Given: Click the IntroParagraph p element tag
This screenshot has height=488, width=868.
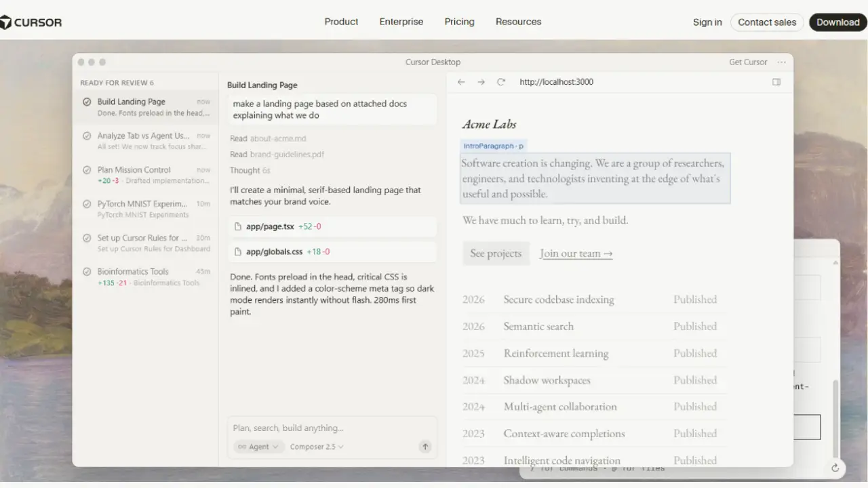Looking at the screenshot, I should pyautogui.click(x=493, y=146).
